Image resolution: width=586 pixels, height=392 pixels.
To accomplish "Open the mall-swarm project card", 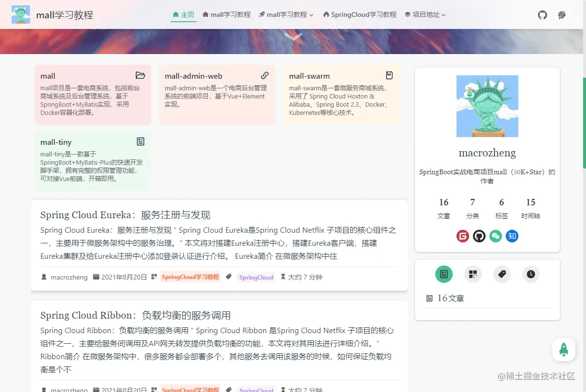I will (342, 95).
